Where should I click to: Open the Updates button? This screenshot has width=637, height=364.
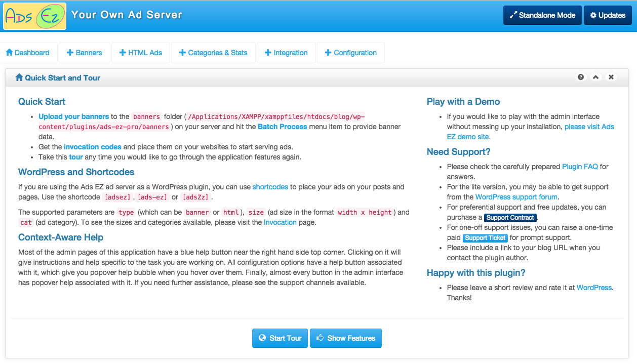pyautogui.click(x=608, y=15)
